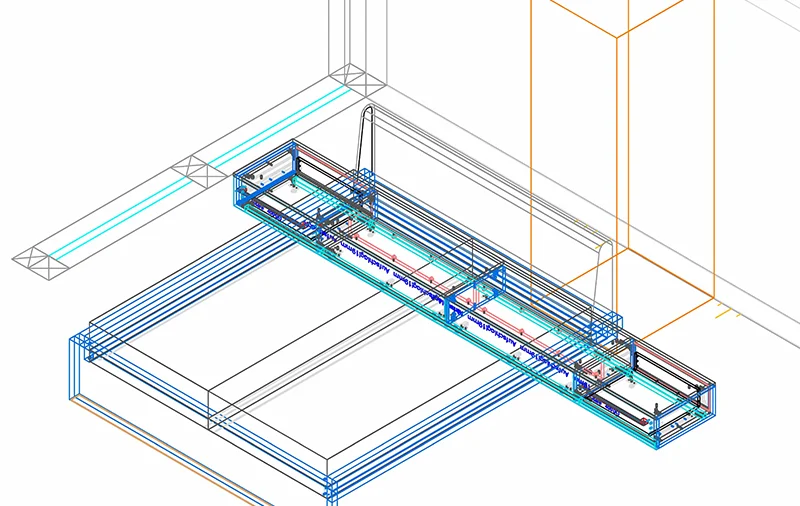Select the curved top-left bend of the headboard rail
800x506 pixels.
click(366, 111)
